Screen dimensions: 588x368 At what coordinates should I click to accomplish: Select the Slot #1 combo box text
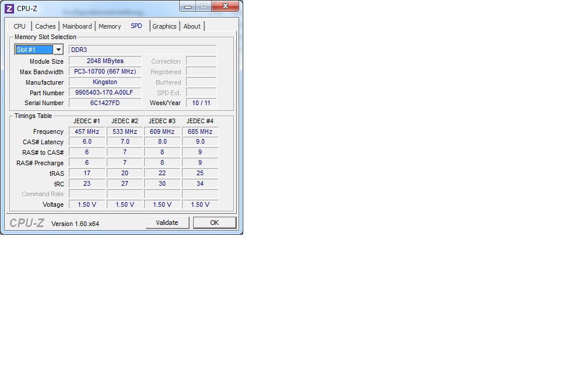(34, 50)
